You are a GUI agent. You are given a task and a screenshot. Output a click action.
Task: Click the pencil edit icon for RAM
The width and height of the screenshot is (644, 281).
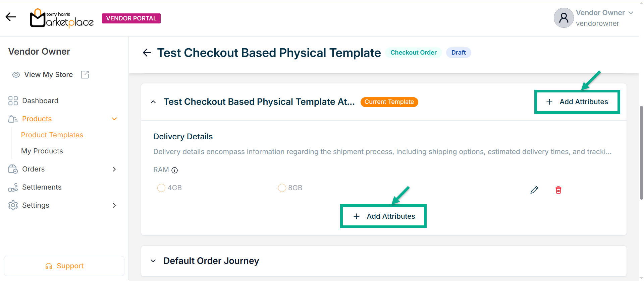coord(534,190)
